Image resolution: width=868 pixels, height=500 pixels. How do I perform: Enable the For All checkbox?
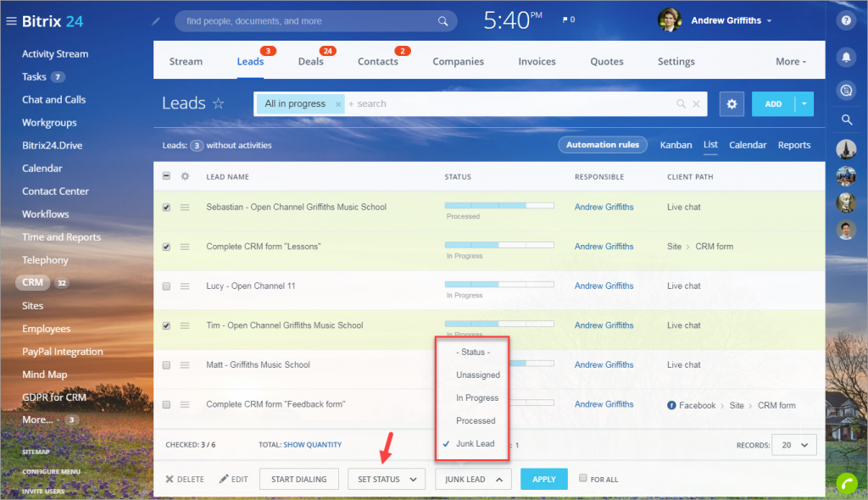[583, 478]
